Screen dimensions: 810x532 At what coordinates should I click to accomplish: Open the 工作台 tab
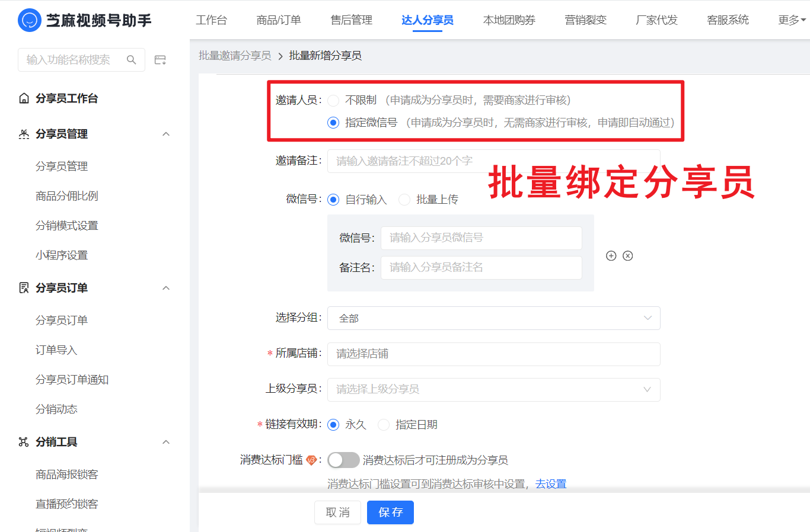point(211,20)
